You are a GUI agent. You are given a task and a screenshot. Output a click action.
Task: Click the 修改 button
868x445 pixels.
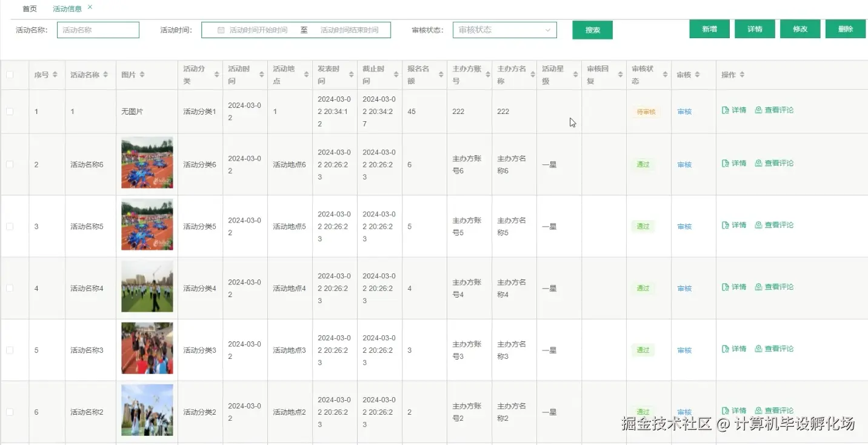point(800,29)
